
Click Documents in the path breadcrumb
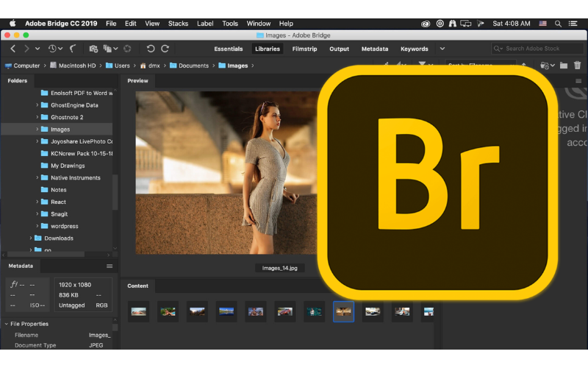(194, 66)
